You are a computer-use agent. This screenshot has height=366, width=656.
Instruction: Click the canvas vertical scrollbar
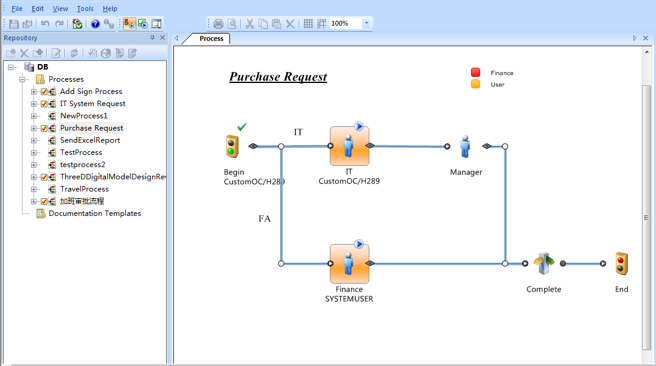click(646, 218)
